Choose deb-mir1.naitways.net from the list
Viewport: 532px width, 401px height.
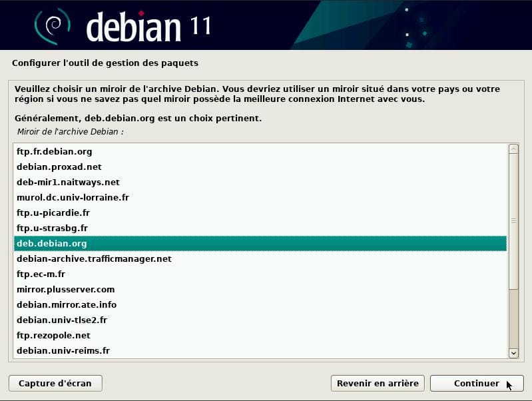[x=260, y=182]
